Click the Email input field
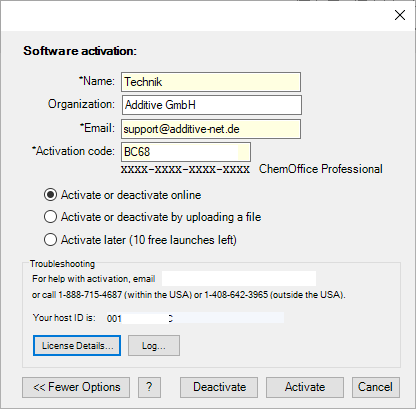This screenshot has height=409, width=416. coord(211,129)
